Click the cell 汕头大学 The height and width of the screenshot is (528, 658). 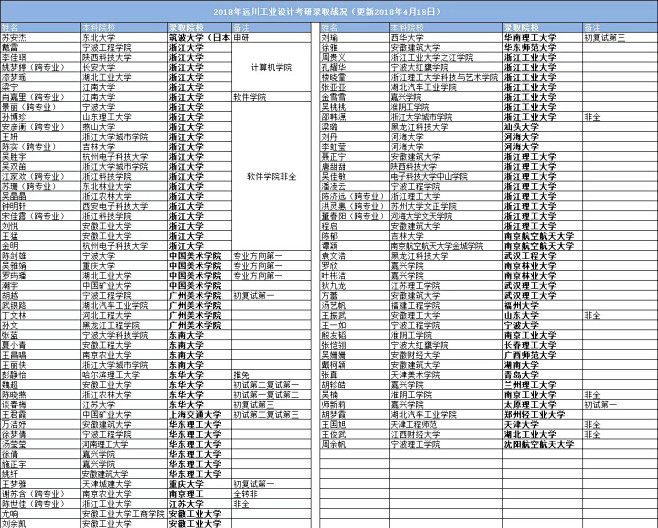point(542,127)
